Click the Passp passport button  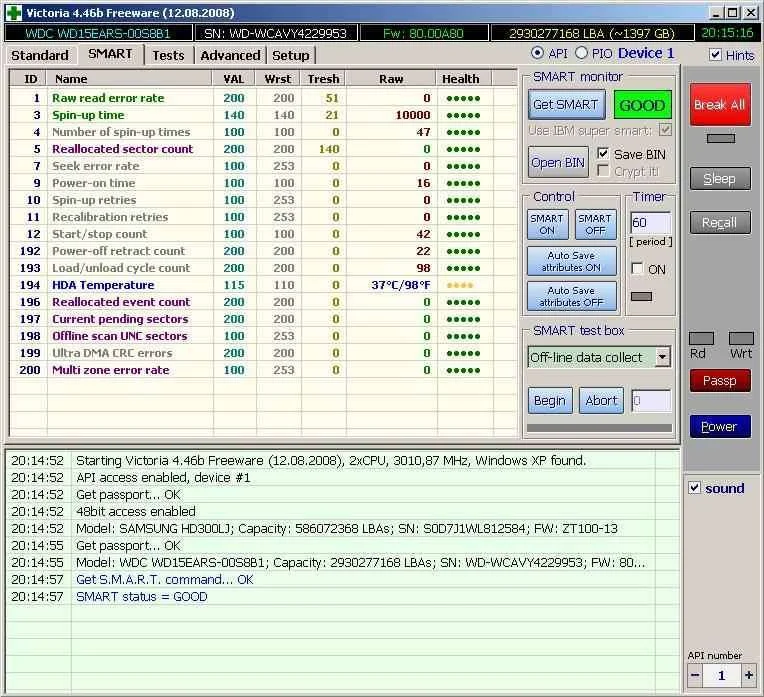tap(719, 380)
